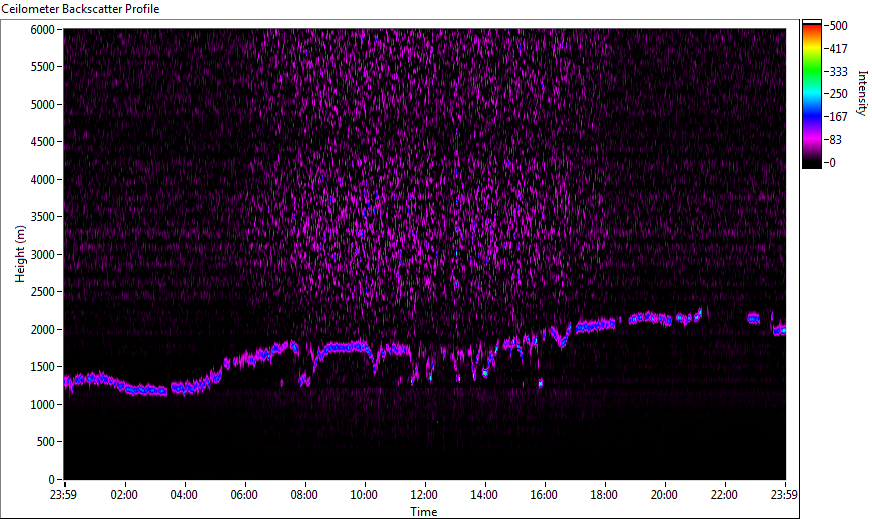Click the 5000 height axis value

click(x=42, y=105)
